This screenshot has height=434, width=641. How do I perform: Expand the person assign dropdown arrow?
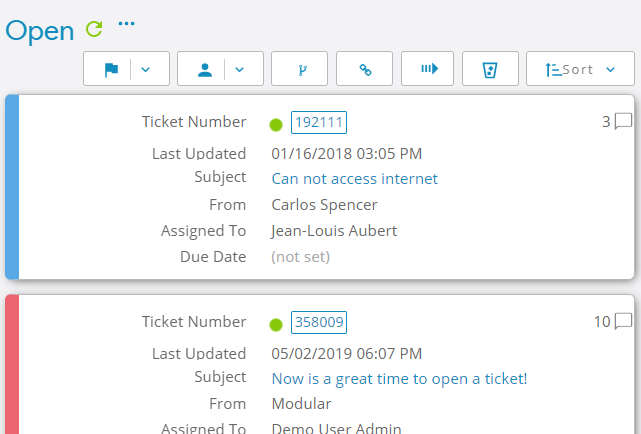tap(240, 69)
